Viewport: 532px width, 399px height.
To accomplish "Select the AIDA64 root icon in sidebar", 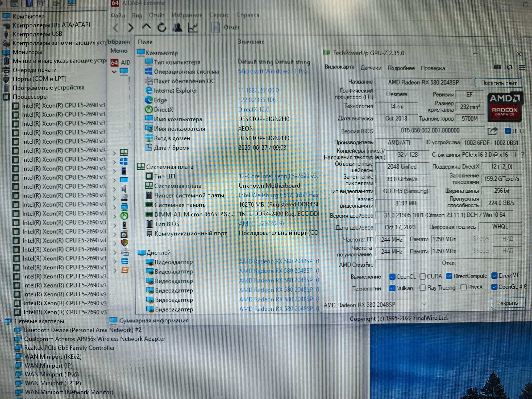I will (x=115, y=63).
